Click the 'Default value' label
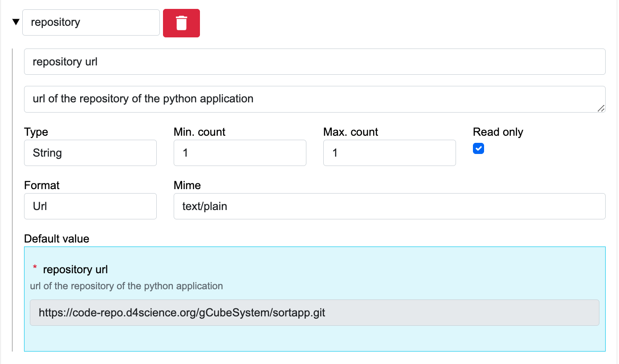The width and height of the screenshot is (619, 364). click(57, 239)
